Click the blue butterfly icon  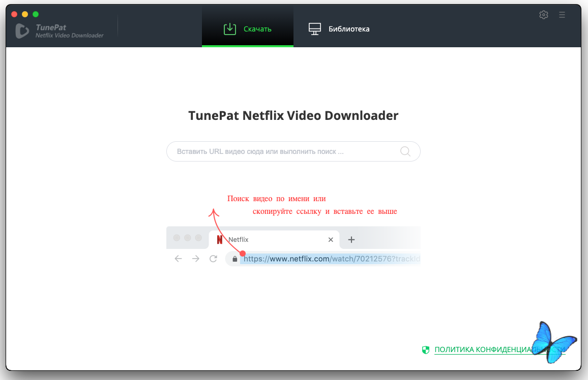coord(553,341)
